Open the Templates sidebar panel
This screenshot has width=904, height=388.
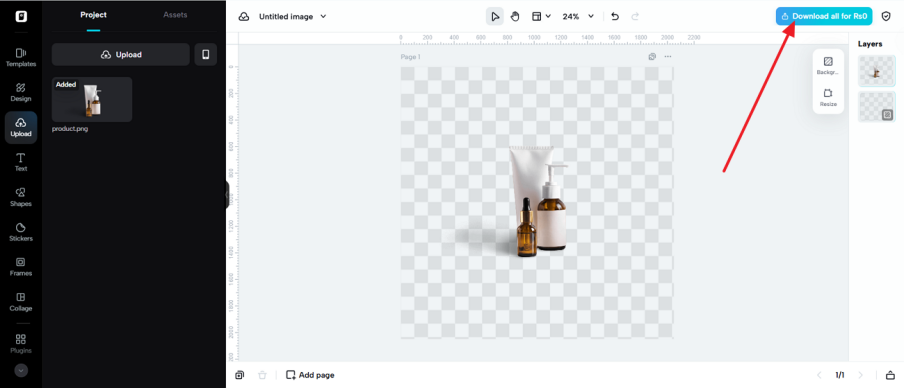click(x=21, y=58)
